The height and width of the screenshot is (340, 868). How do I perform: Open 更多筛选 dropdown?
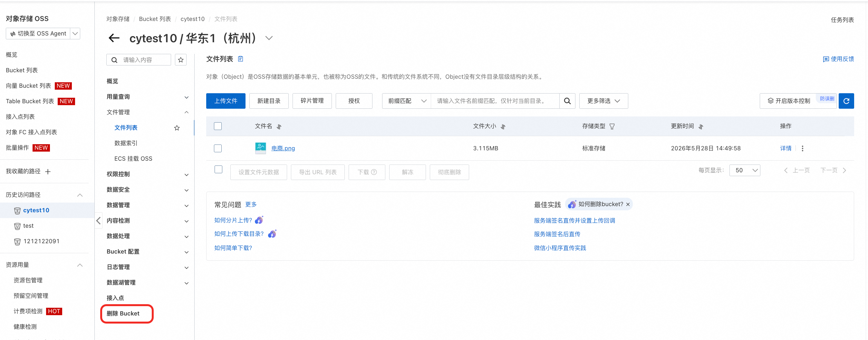(603, 101)
